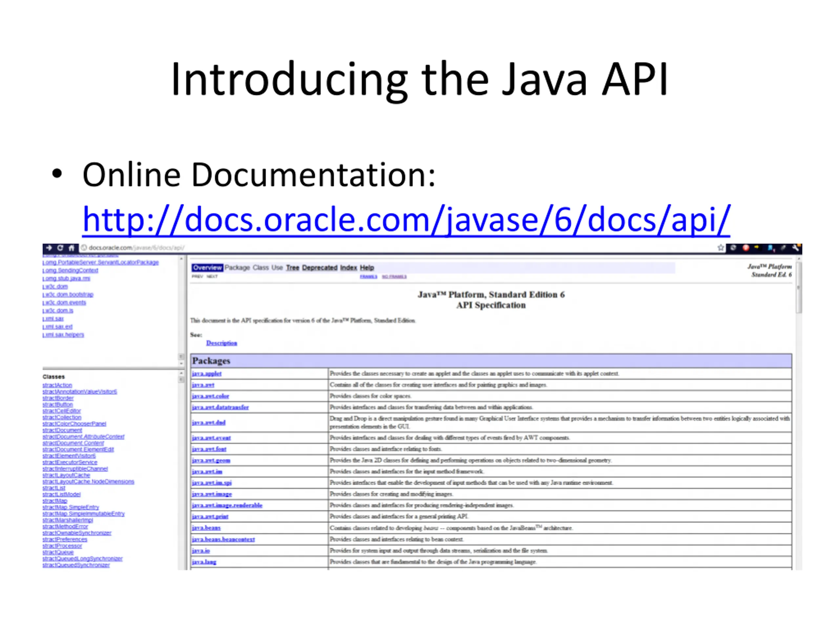This screenshot has width=840, height=630.
Task: Open the java.awt.font package link
Action: (209, 449)
